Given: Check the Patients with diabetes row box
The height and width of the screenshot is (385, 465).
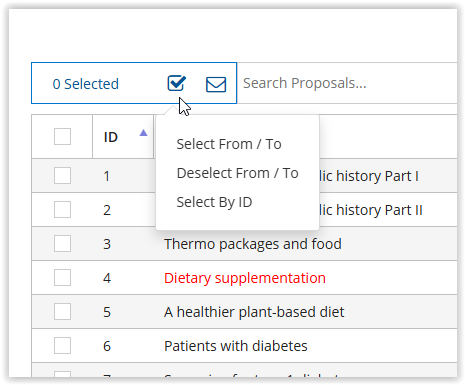Looking at the screenshot, I should [x=62, y=345].
